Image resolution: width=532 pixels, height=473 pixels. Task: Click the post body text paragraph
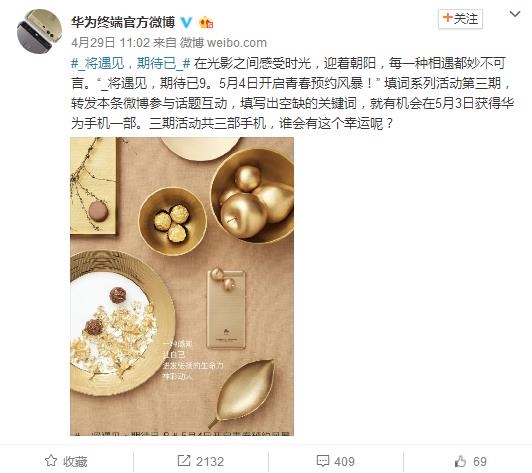pyautogui.click(x=292, y=93)
